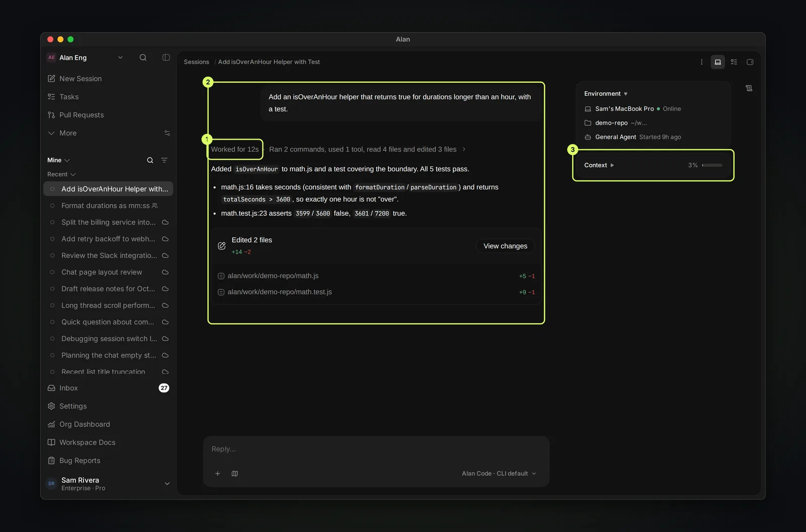The height and width of the screenshot is (532, 806).
Task: Click cloud icon on Add retry backoff row
Action: point(165,239)
